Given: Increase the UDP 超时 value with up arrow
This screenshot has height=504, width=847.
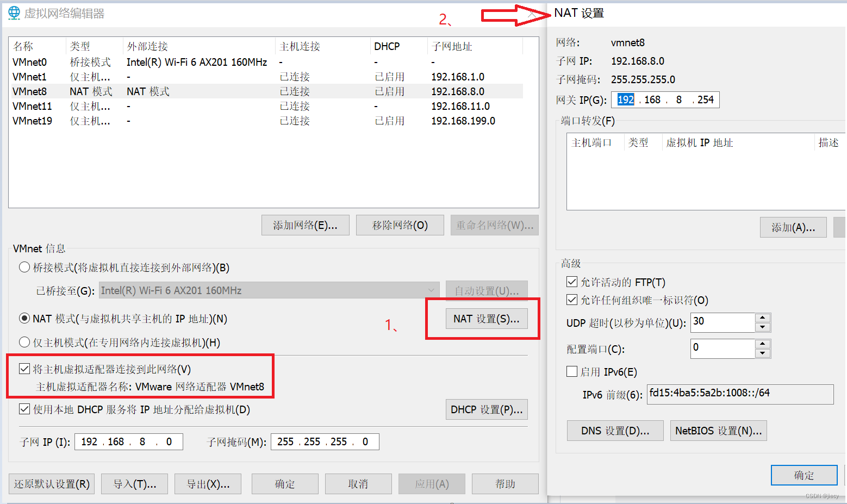Looking at the screenshot, I should (763, 318).
